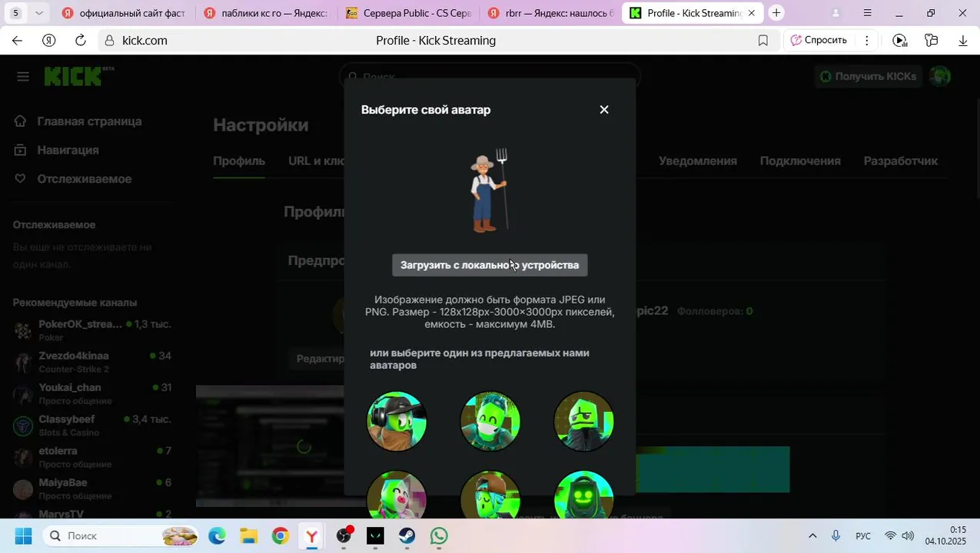
Task: Choose the green avatar with headphones and cap
Action: click(x=397, y=421)
